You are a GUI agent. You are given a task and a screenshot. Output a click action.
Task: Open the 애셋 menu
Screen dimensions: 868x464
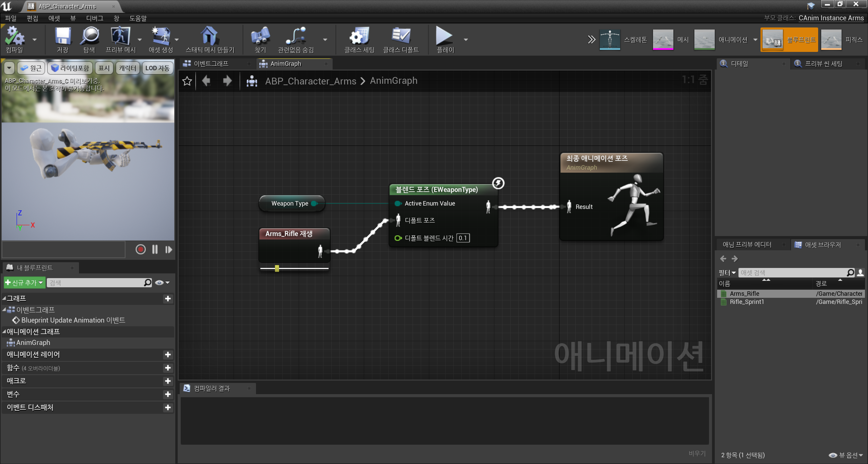pyautogui.click(x=54, y=18)
